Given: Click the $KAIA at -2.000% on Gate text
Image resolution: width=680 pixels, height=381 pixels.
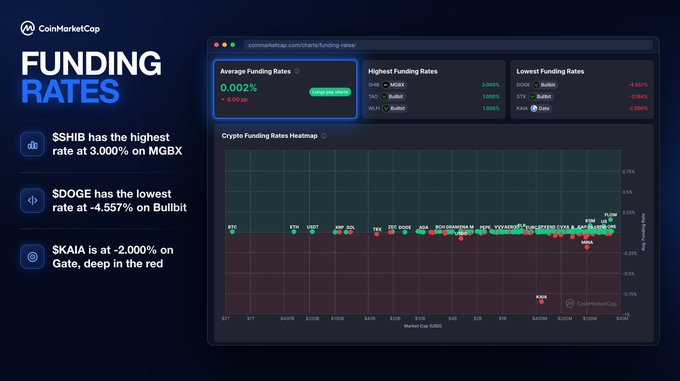Looking at the screenshot, I should click(x=113, y=257).
